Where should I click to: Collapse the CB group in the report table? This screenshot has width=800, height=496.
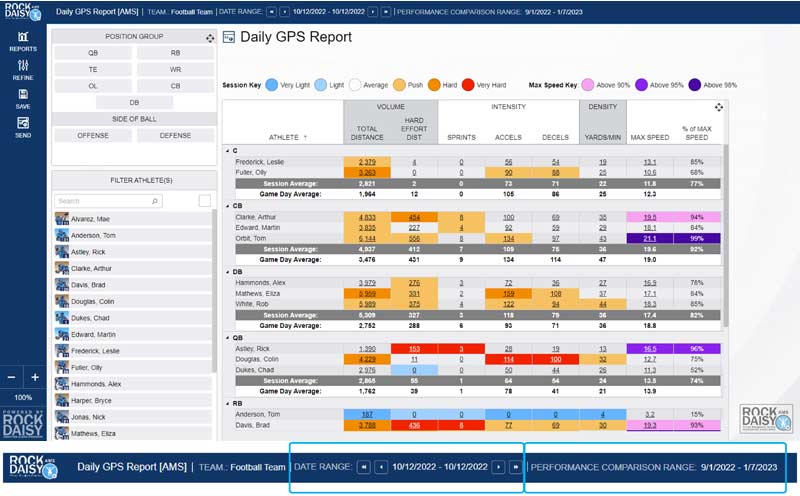coord(228,206)
